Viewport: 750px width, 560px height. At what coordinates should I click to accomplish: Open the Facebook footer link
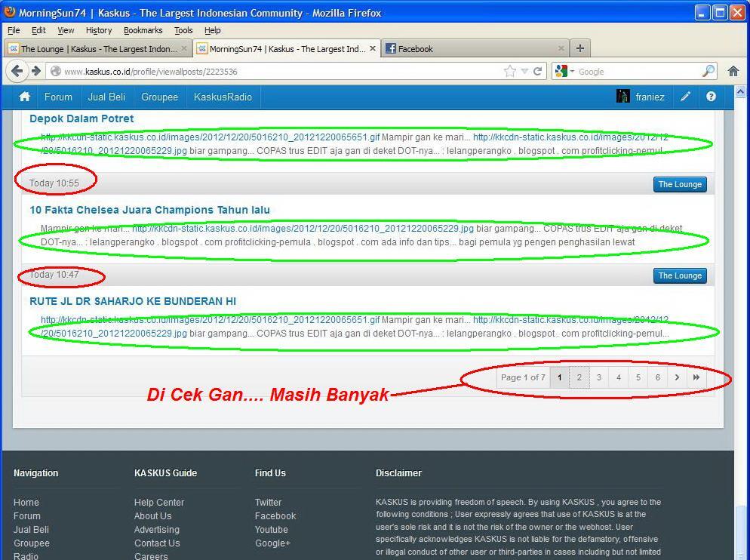click(275, 516)
